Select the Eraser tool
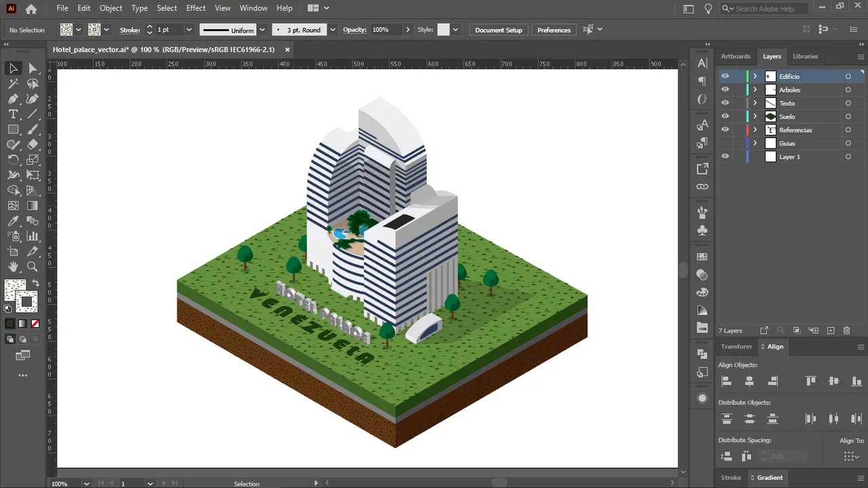 33,145
